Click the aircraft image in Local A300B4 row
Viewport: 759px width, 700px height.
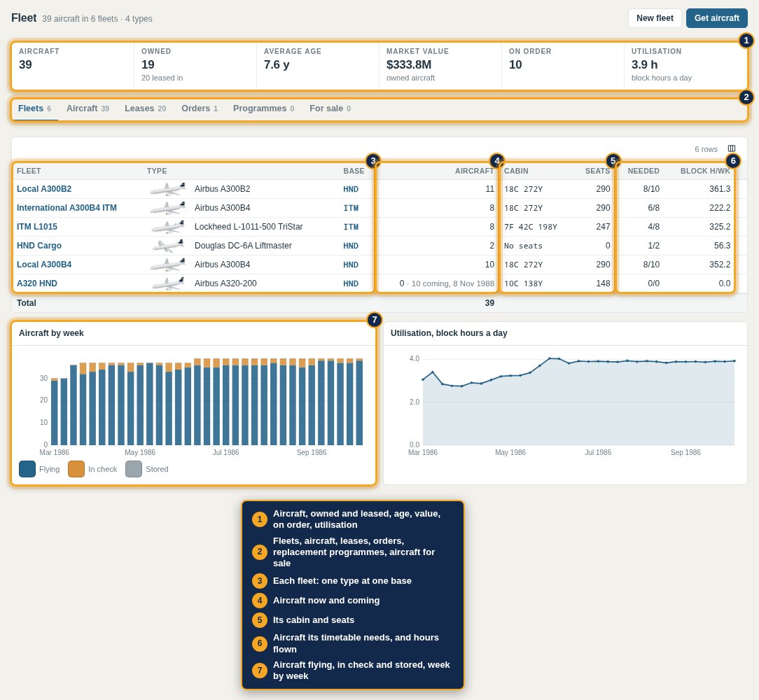[x=167, y=265]
